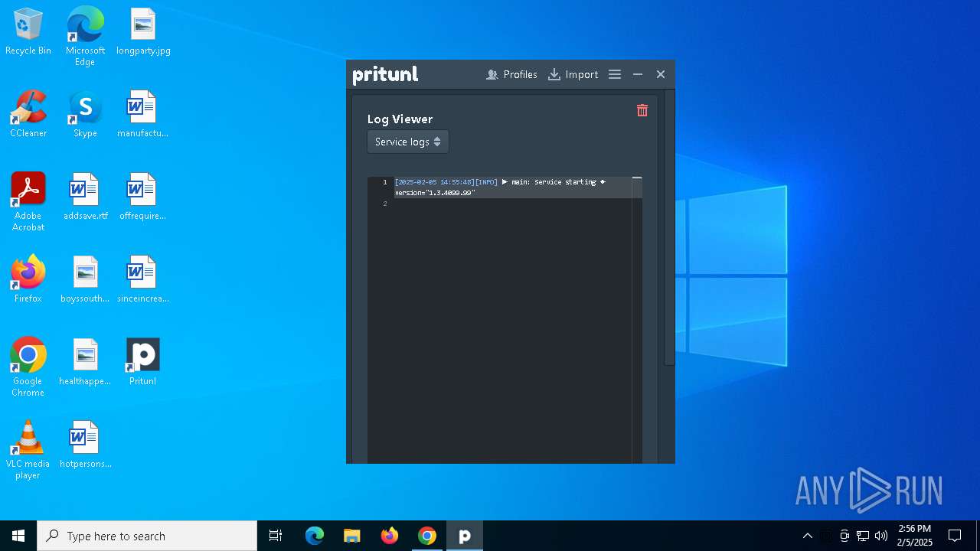
Task: Click the pritunl logo in the header
Action: 385,74
